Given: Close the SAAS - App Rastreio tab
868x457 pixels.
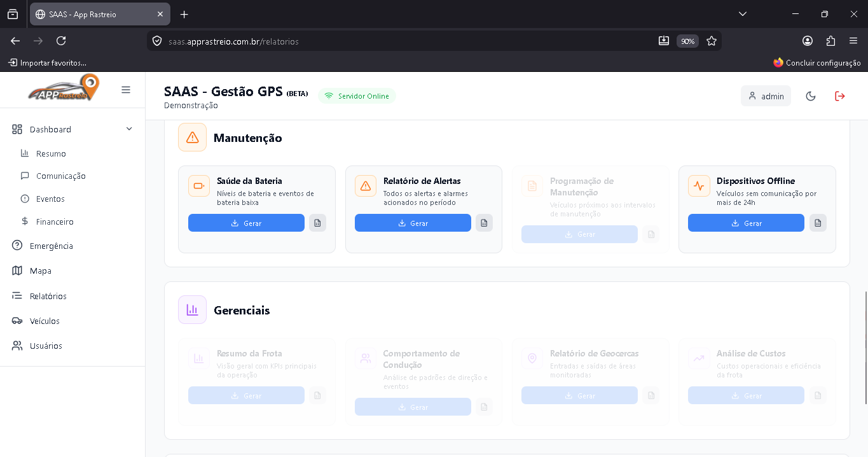Looking at the screenshot, I should [160, 14].
